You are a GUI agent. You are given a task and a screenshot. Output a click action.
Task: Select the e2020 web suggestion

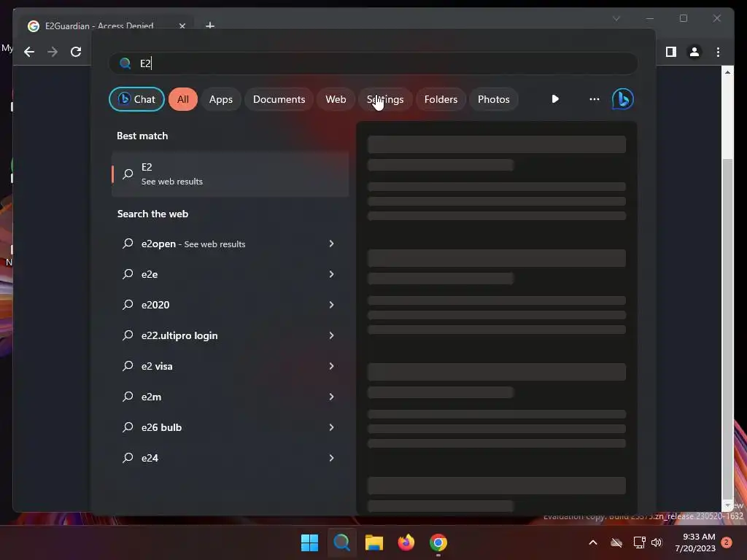(230, 305)
